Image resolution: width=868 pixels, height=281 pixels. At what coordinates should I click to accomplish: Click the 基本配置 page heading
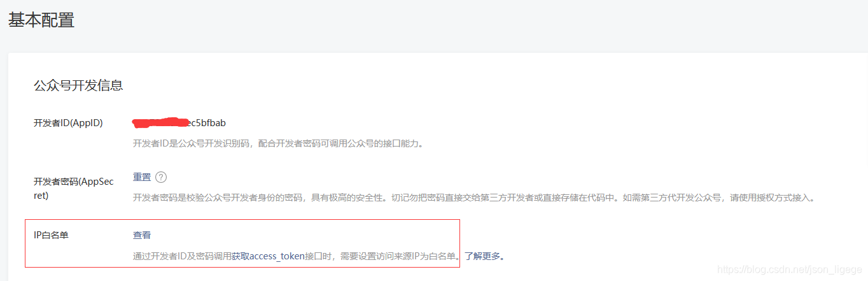click(x=41, y=20)
